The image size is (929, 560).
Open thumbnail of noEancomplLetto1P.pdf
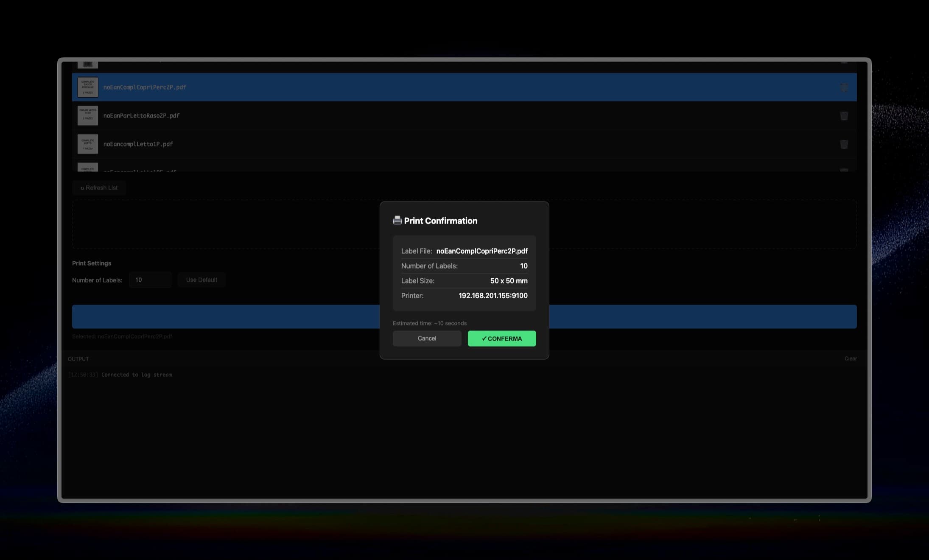pos(88,144)
